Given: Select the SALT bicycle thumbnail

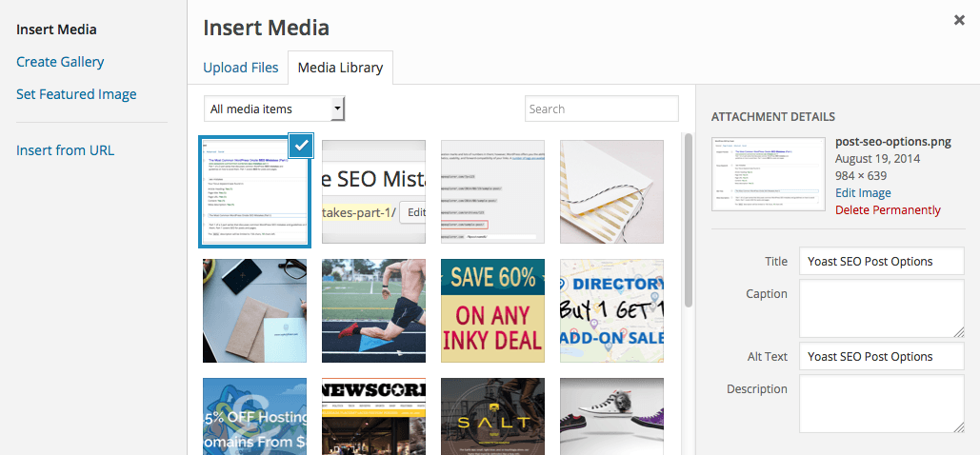Looking at the screenshot, I should (x=492, y=416).
